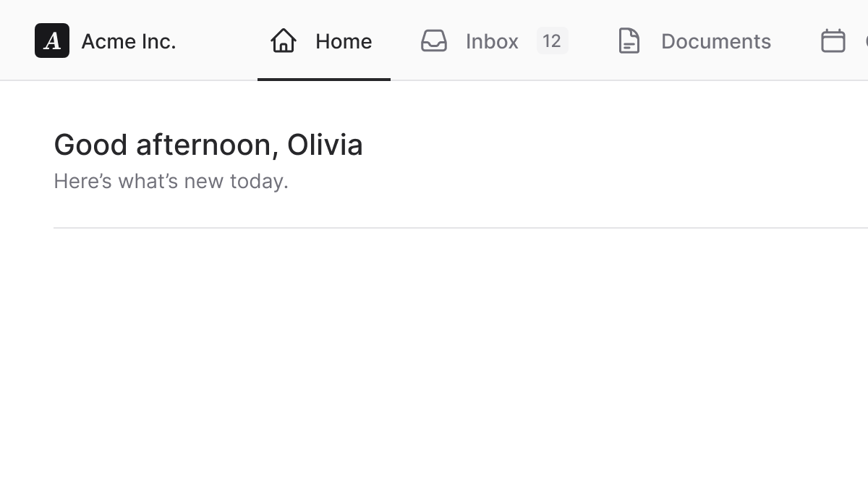
Task: Click the Acme Inc. workspace name
Action: (x=128, y=41)
